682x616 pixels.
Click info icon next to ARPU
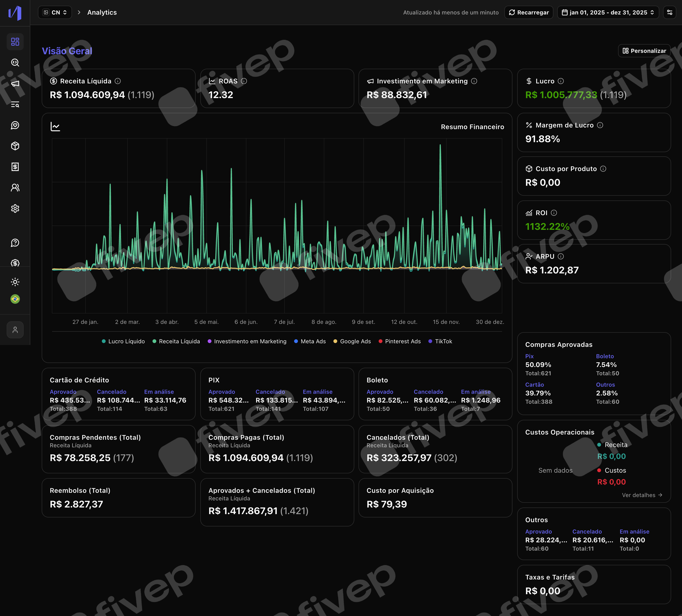[561, 257]
